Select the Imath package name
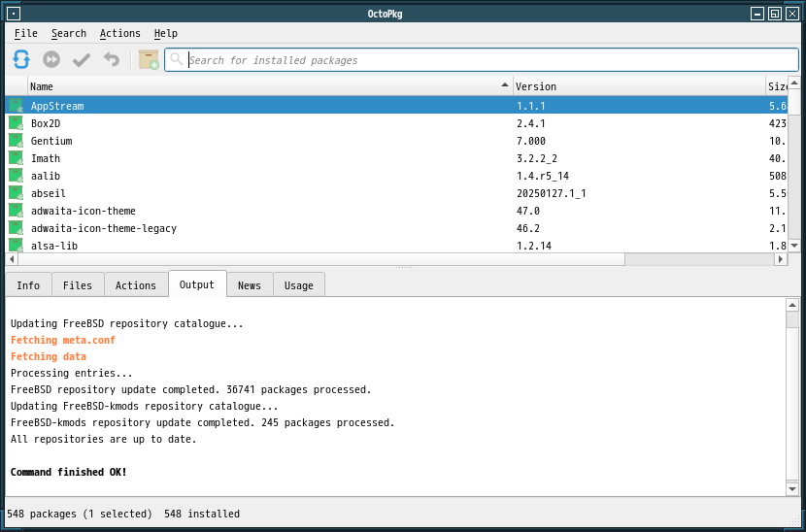 click(46, 158)
